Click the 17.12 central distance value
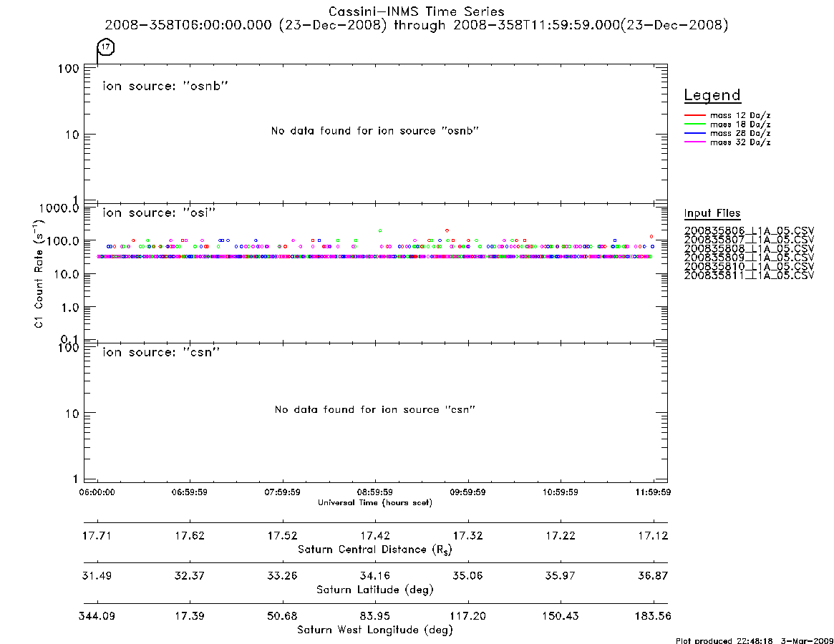 pyautogui.click(x=653, y=535)
